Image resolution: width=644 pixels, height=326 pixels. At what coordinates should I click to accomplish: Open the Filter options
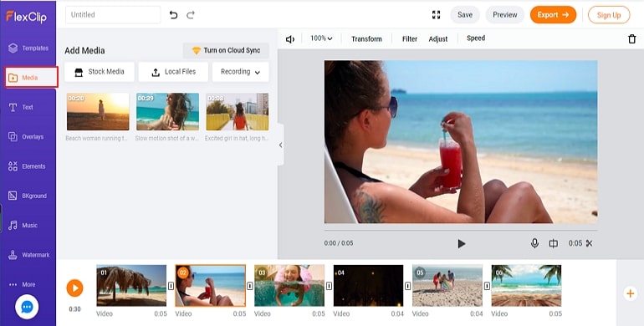tap(410, 39)
